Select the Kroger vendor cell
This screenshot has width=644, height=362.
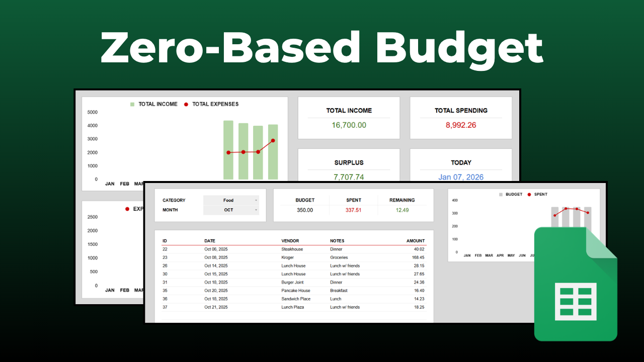point(287,257)
